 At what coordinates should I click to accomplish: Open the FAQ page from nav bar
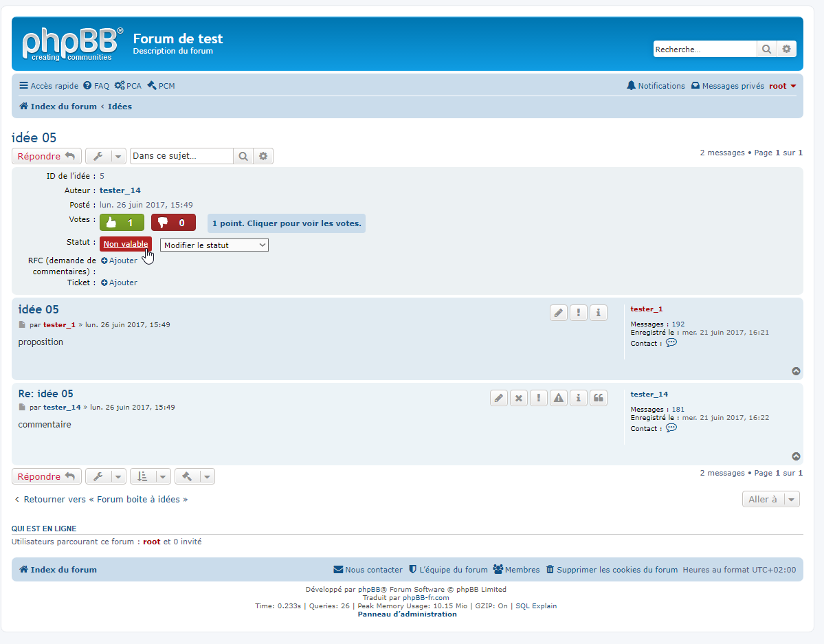pos(96,86)
